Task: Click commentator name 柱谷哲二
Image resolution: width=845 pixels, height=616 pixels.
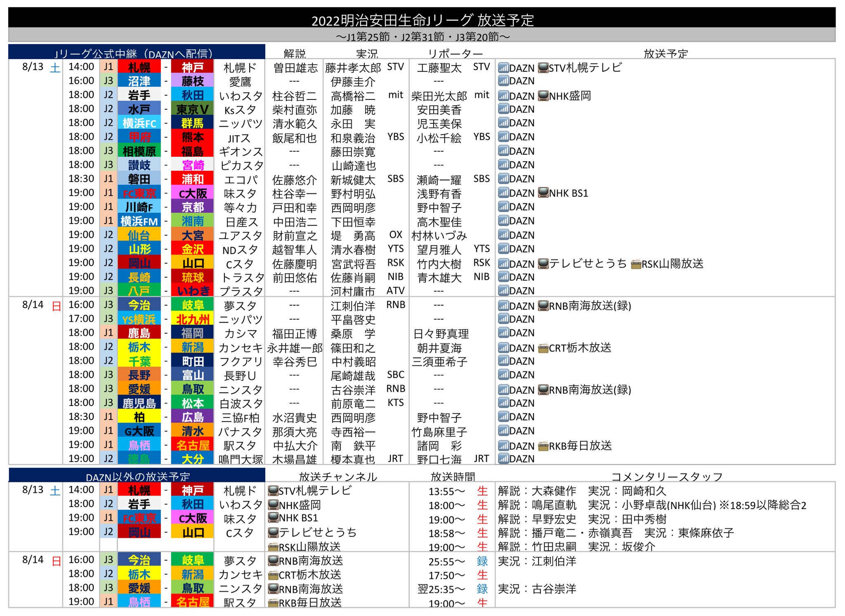Action: [295, 96]
